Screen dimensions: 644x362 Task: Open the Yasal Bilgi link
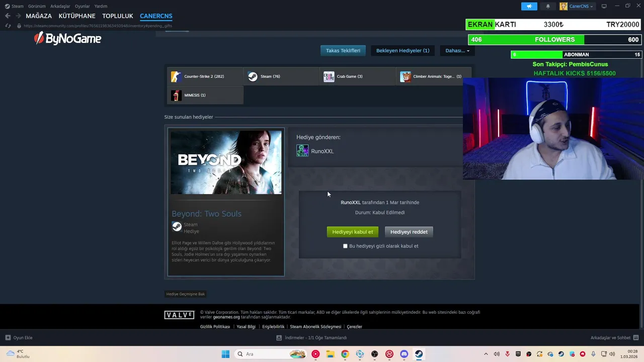coord(246,327)
